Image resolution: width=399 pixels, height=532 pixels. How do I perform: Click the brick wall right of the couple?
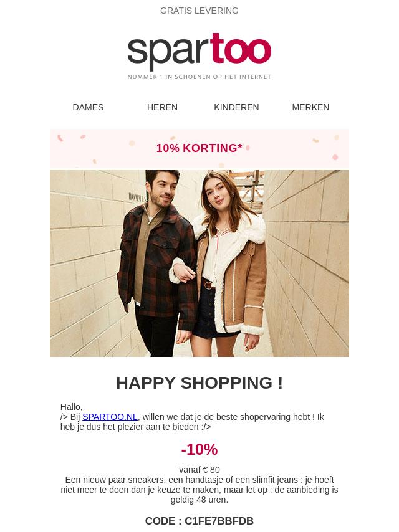click(307, 264)
